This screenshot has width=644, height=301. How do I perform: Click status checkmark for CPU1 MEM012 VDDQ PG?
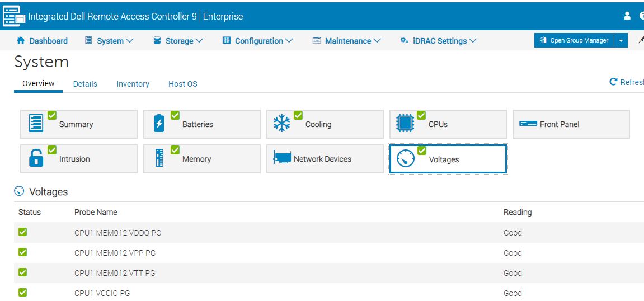23,232
